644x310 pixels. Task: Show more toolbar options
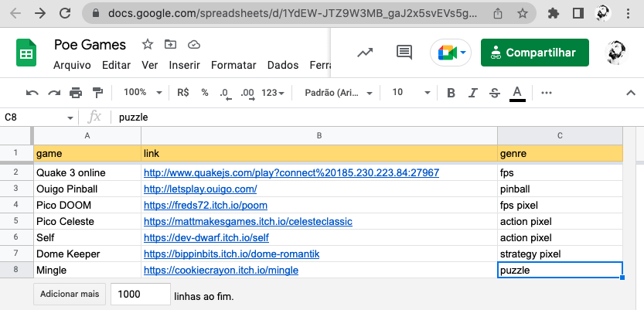(547, 93)
